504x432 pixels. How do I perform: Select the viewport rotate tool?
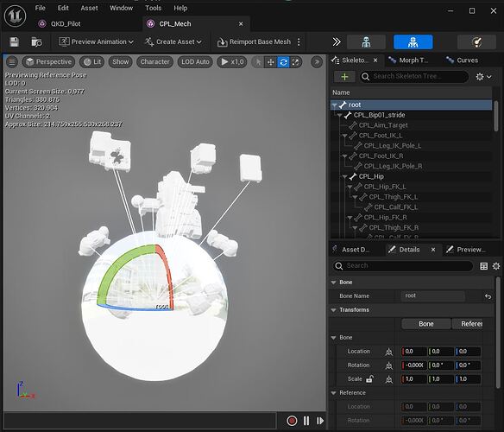tap(283, 62)
